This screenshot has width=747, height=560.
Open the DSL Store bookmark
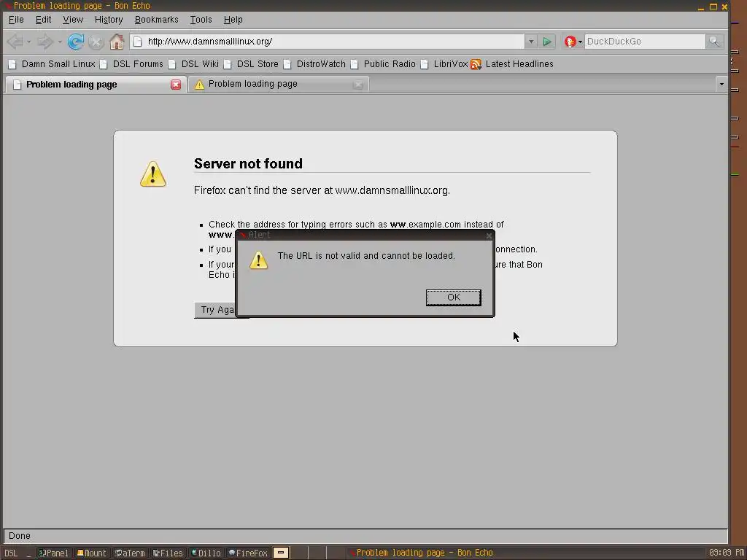251,64
